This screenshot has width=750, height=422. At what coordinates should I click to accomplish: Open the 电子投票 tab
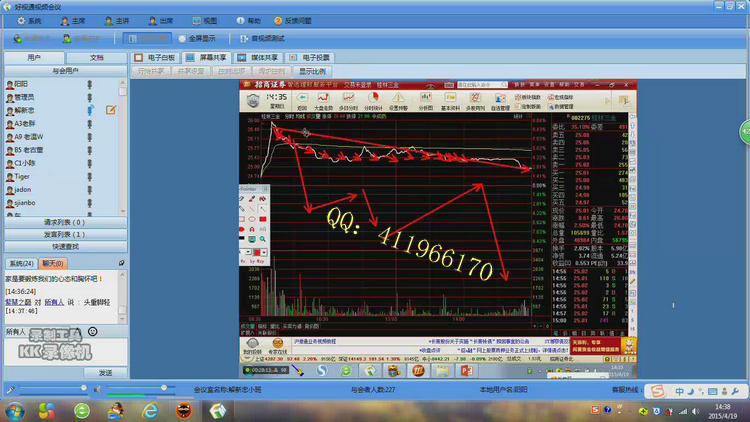[x=310, y=58]
